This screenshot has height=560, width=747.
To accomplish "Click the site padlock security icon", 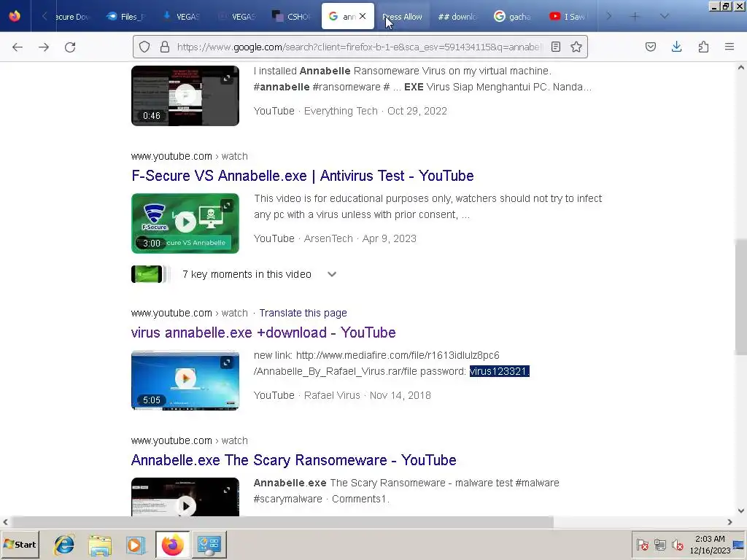I will click(x=165, y=47).
